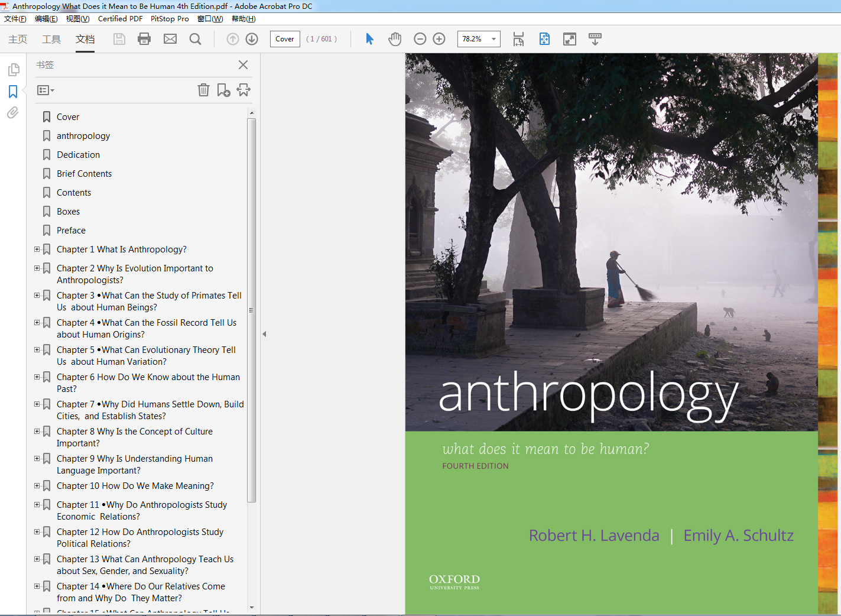Screen dimensions: 841x616
Task: Open Chapter 12 Political Relations bookmark
Action: pyautogui.click(x=140, y=538)
